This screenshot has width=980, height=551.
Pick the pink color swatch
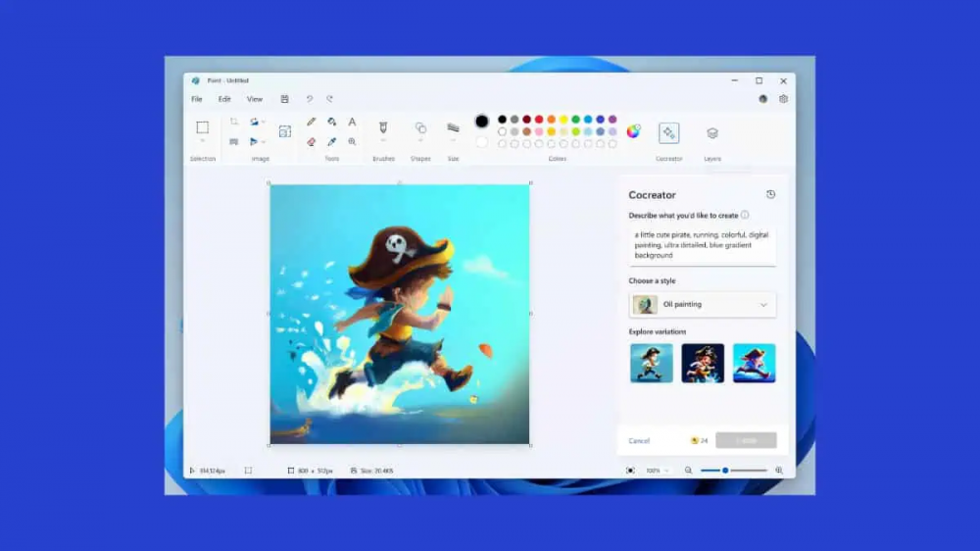click(539, 132)
